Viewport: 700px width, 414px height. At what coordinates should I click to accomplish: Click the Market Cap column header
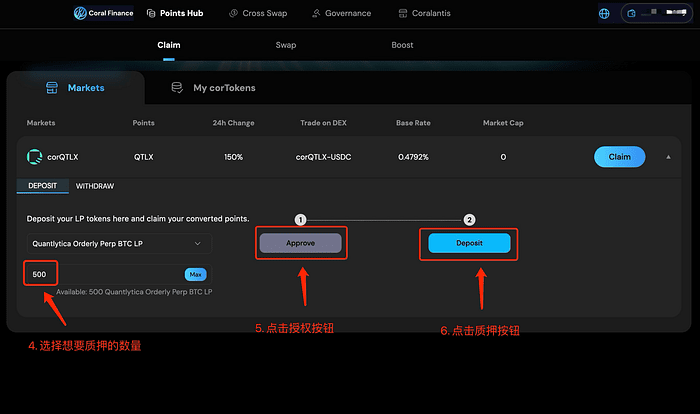click(x=503, y=123)
